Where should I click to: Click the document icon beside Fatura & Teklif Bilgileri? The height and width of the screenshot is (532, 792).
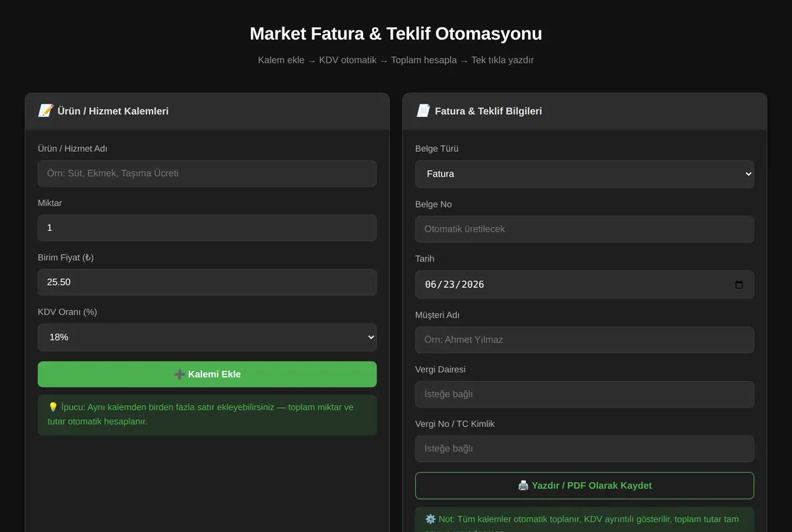coord(423,111)
